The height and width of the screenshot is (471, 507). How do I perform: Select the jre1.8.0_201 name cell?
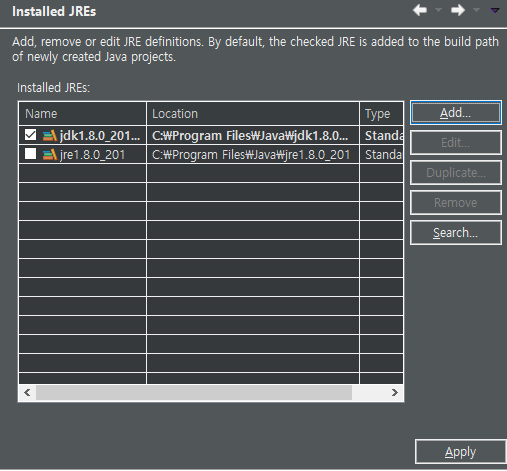[82, 154]
